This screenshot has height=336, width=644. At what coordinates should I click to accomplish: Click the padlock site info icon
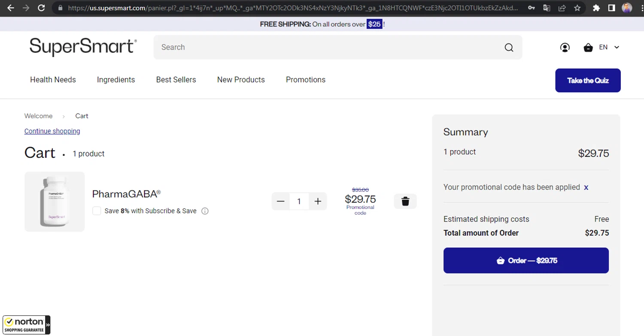(60, 8)
